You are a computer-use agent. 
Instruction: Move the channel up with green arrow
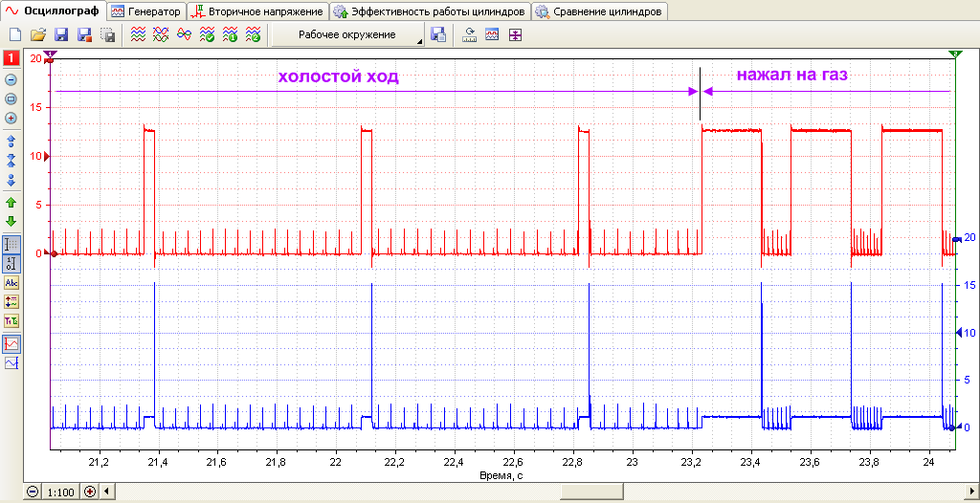(x=11, y=203)
